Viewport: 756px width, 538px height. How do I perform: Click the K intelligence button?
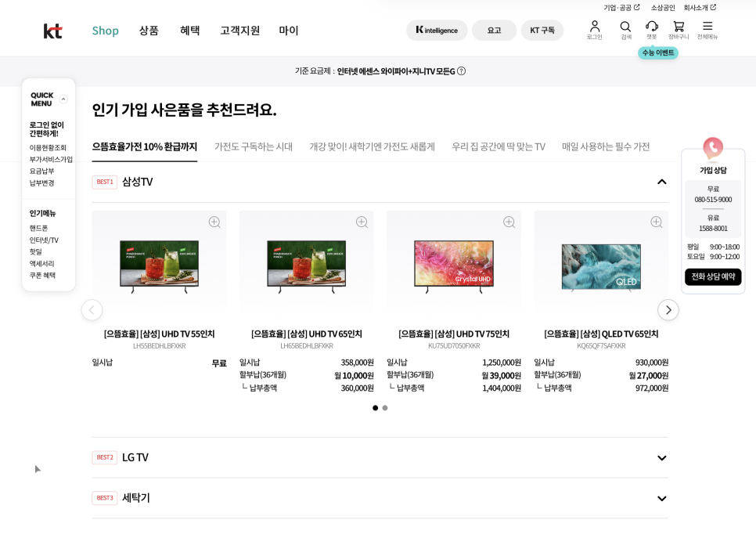[x=437, y=31]
